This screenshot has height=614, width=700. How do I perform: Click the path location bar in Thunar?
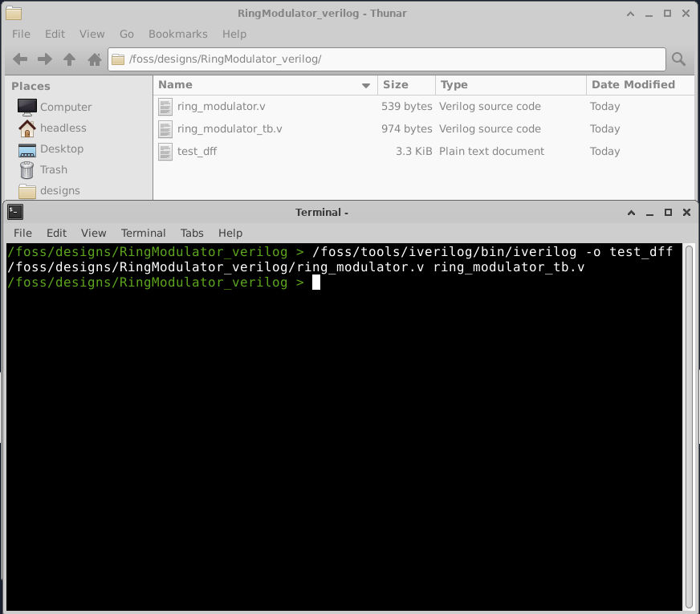tap(385, 59)
